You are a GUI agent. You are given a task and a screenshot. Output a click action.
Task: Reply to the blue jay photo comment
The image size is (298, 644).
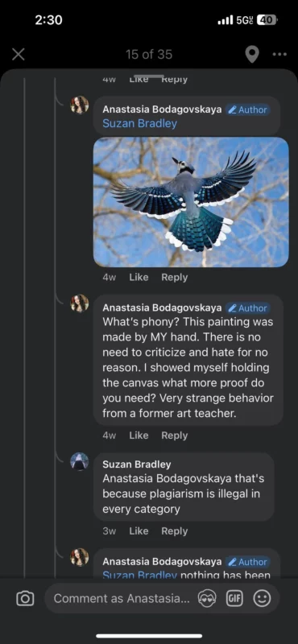click(174, 277)
